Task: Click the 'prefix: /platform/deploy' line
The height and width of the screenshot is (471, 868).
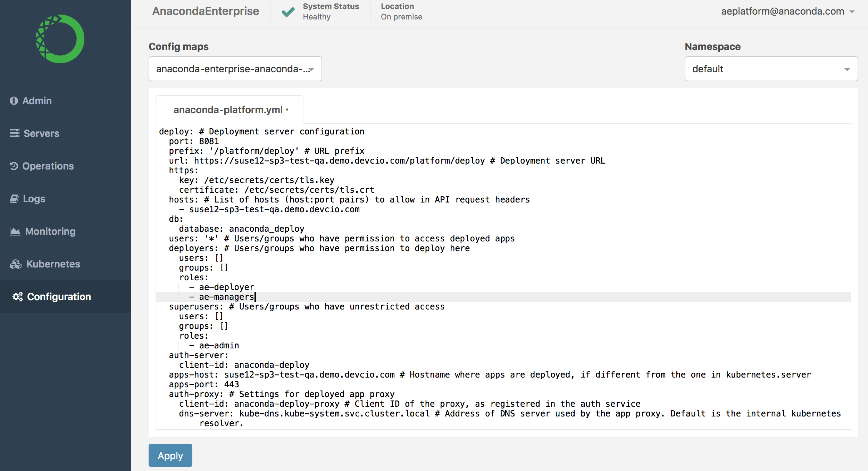Action: point(267,151)
